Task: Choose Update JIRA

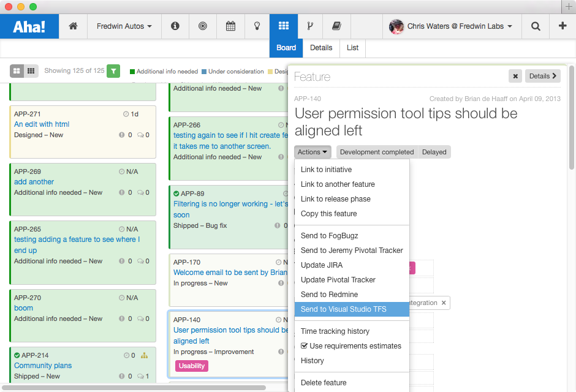Action: point(352,265)
